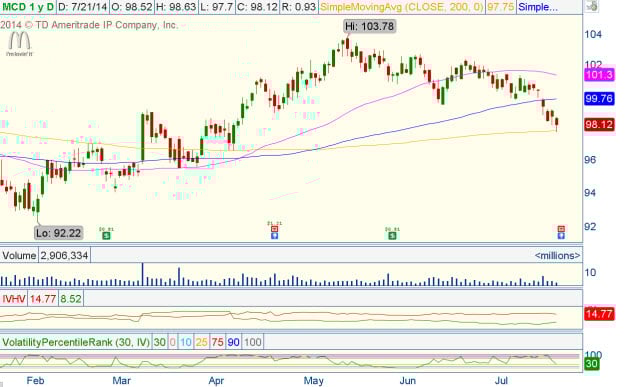Screen dimensions: 625x387
Task: Click the Hi: 103.78 price bubble
Action: click(x=369, y=26)
